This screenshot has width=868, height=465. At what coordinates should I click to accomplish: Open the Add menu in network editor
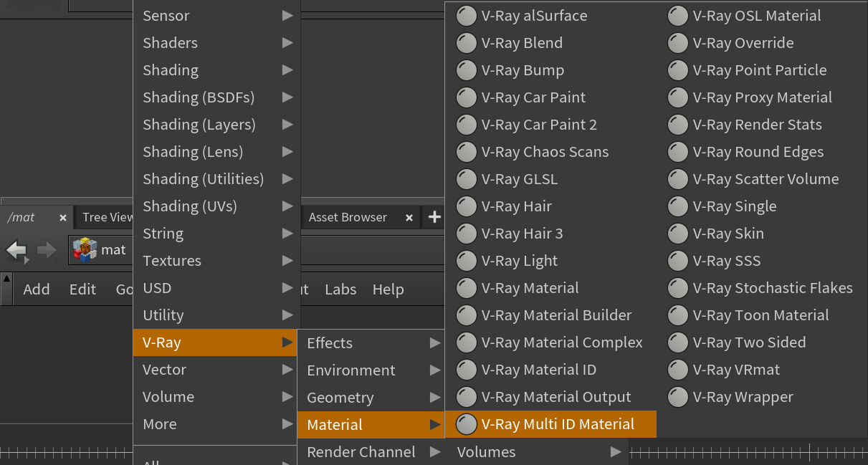click(37, 289)
